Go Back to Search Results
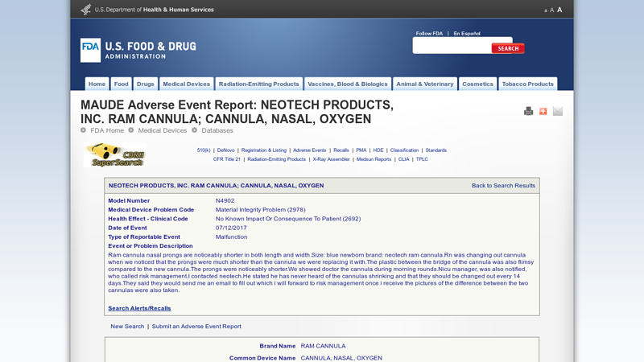This screenshot has width=644, height=362. (503, 186)
